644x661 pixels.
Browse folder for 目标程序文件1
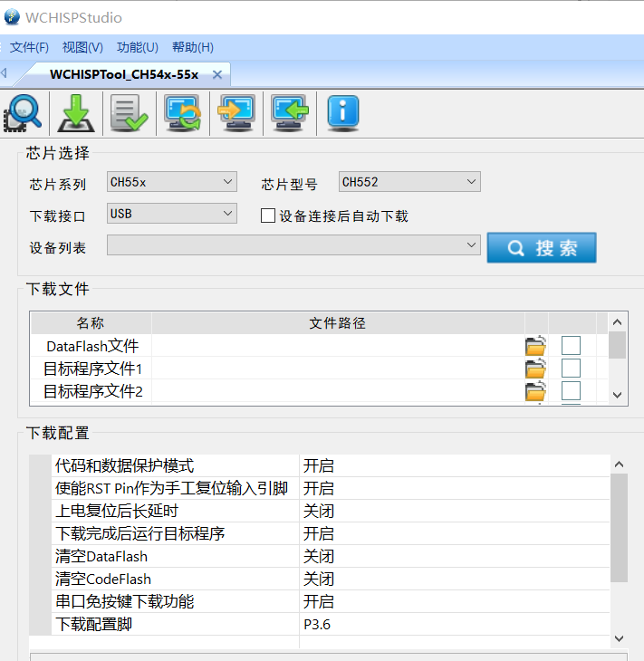(x=535, y=369)
